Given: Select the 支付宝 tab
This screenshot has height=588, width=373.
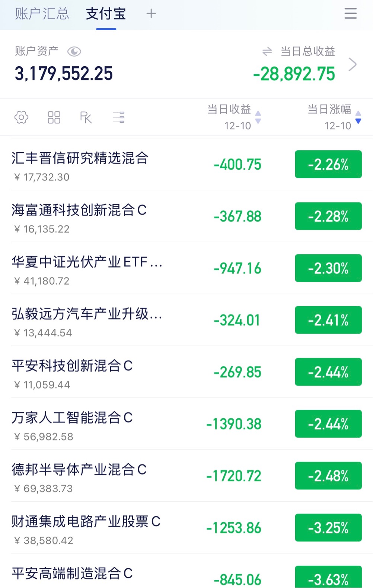Looking at the screenshot, I should [106, 14].
